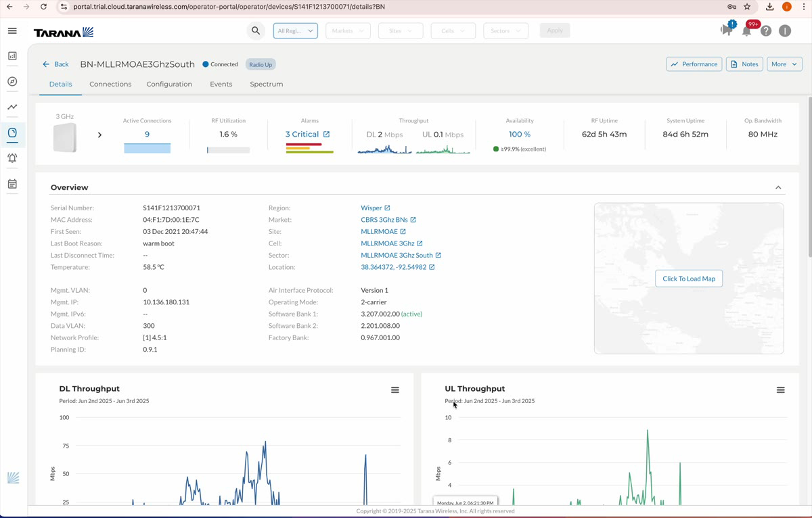Collapse the Overview section chevron
The height and width of the screenshot is (518, 812).
pyautogui.click(x=778, y=187)
